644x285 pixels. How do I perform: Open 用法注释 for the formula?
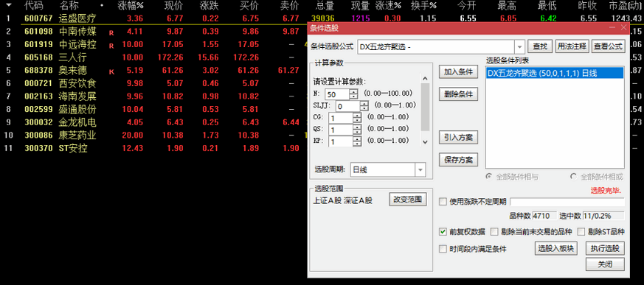[x=572, y=46]
